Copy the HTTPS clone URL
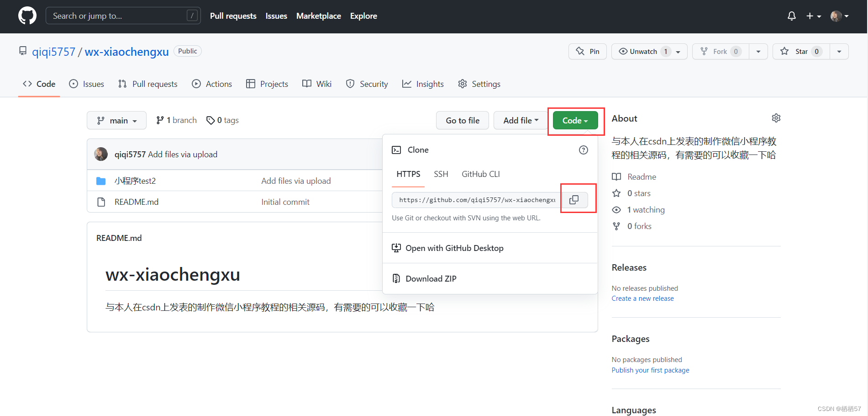This screenshot has height=416, width=868. coord(574,200)
